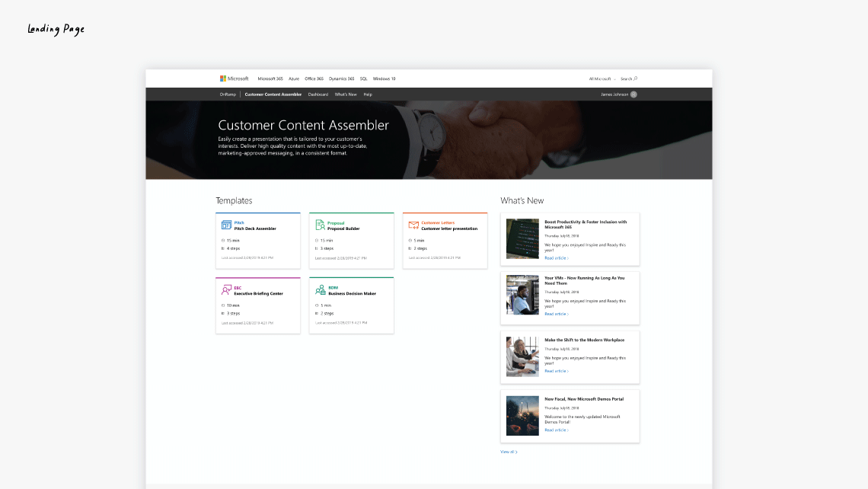
Task: Open the search magnifier icon
Action: click(x=636, y=78)
